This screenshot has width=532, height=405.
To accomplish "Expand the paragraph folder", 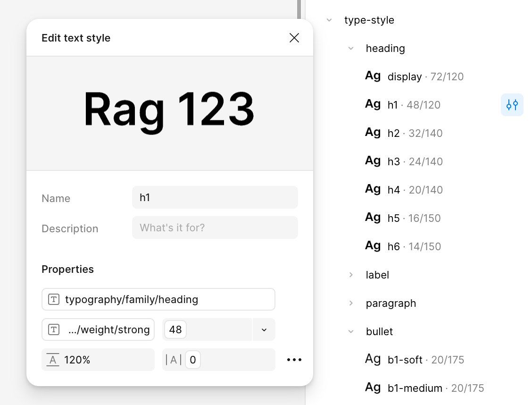I will 351,303.
